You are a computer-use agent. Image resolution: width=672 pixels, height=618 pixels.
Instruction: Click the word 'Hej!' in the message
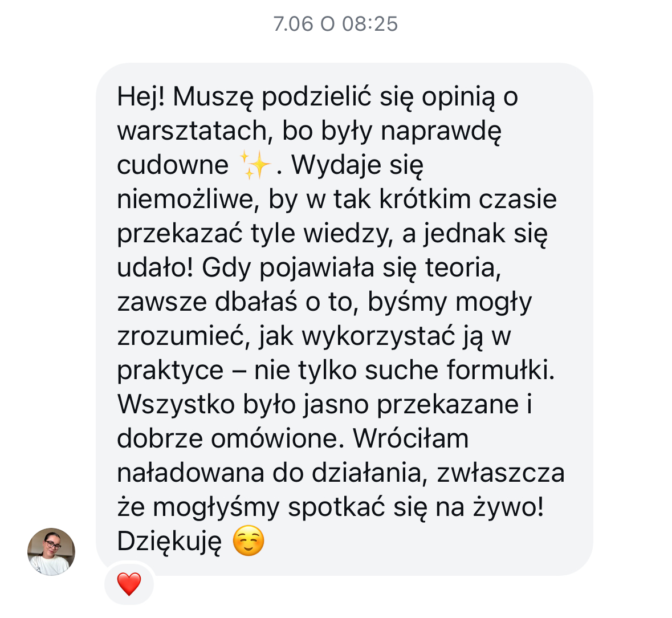[141, 97]
